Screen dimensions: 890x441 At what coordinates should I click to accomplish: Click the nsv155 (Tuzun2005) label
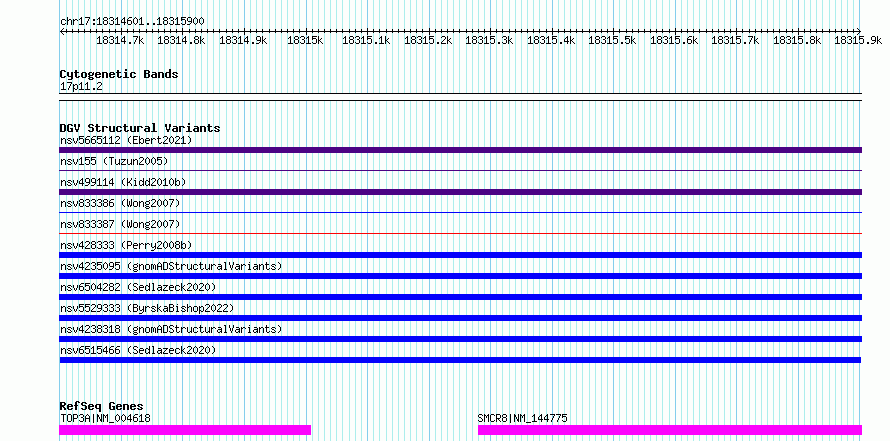click(114, 161)
